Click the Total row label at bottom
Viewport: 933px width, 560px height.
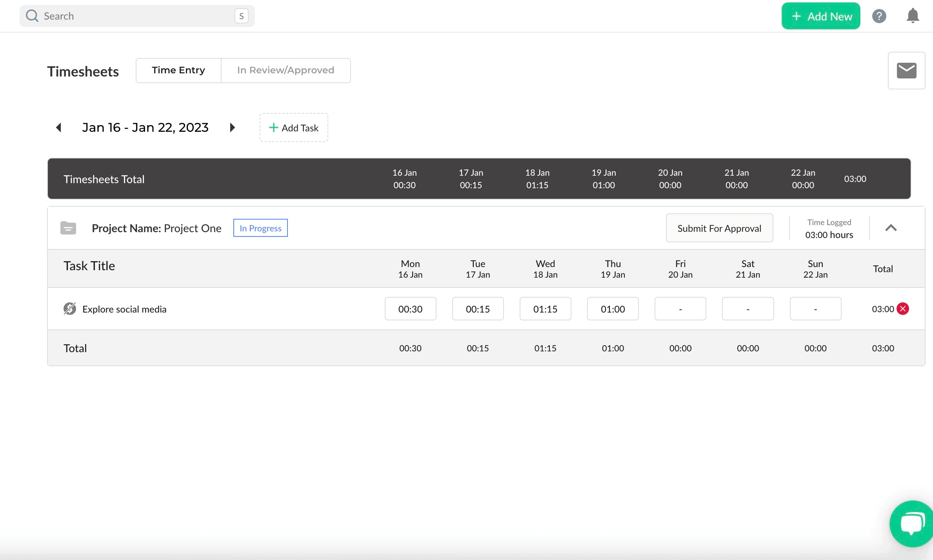coord(75,348)
